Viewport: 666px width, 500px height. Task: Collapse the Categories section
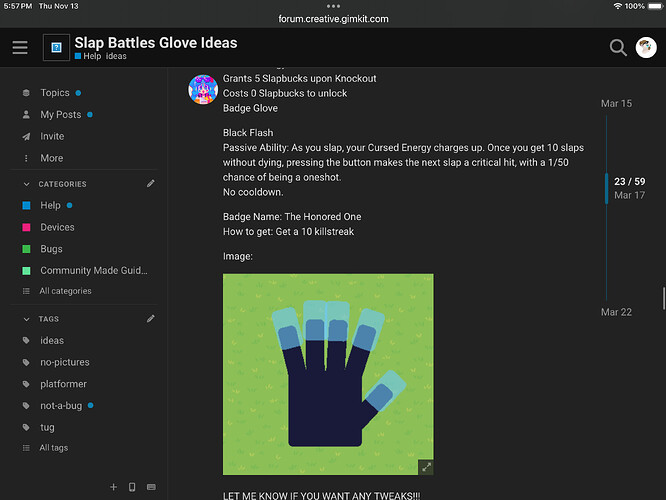pos(26,184)
